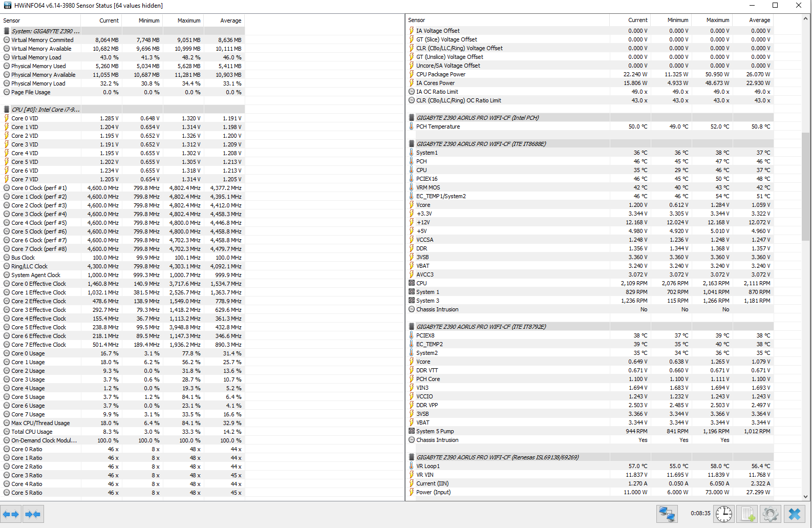Viewport: 812px width, 528px height.
Task: Close sensors with the blue X icon
Action: (795, 514)
